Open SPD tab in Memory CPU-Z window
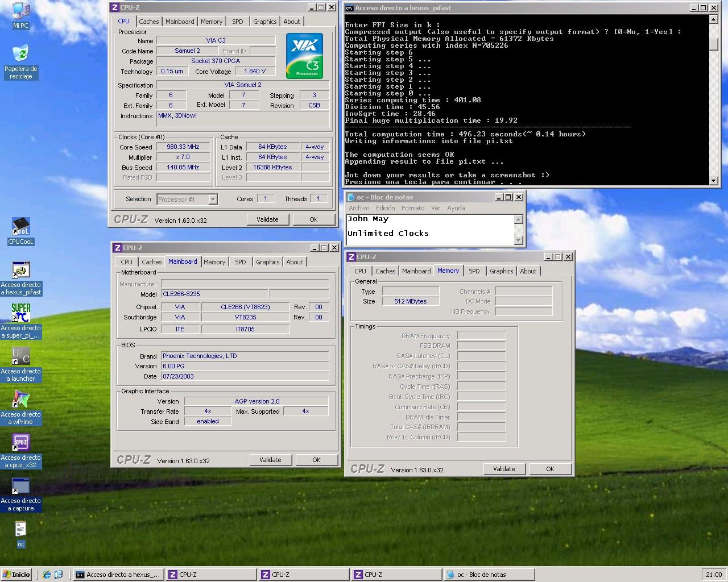This screenshot has width=728, height=582. coord(474,271)
